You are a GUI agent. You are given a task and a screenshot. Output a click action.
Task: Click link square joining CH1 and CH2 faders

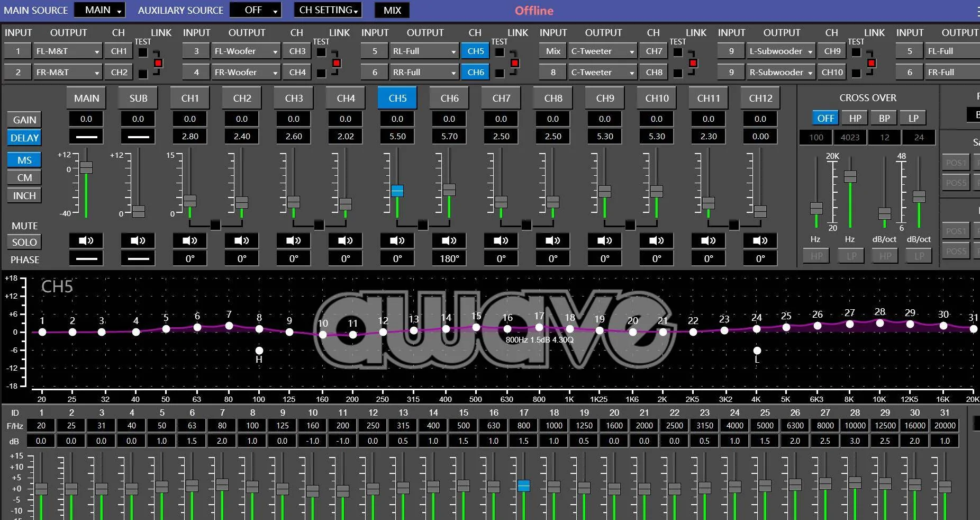(215, 225)
